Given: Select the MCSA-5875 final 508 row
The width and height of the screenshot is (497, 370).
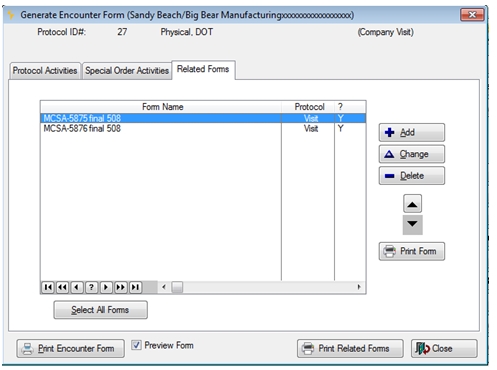Looking at the screenshot, I should [203, 118].
